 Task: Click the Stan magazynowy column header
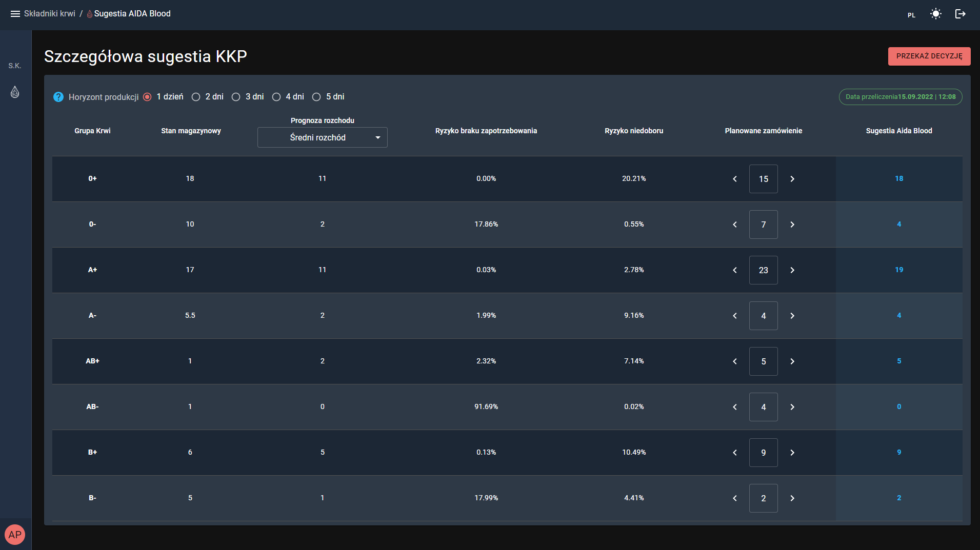[x=191, y=131]
